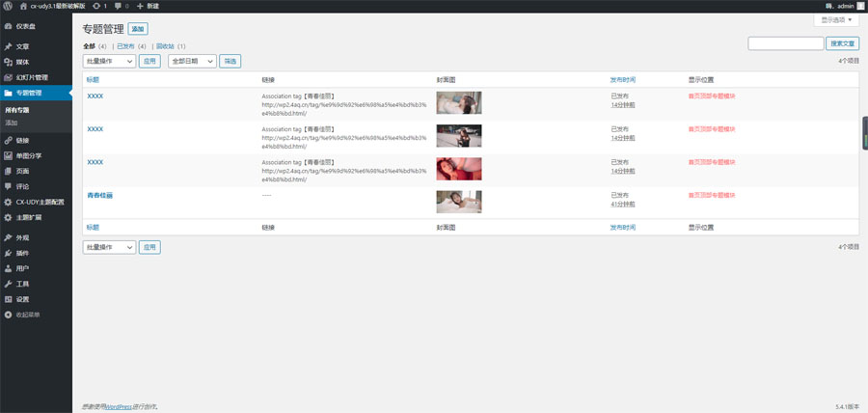Open the 工具 tools wrench icon

[x=8, y=284]
